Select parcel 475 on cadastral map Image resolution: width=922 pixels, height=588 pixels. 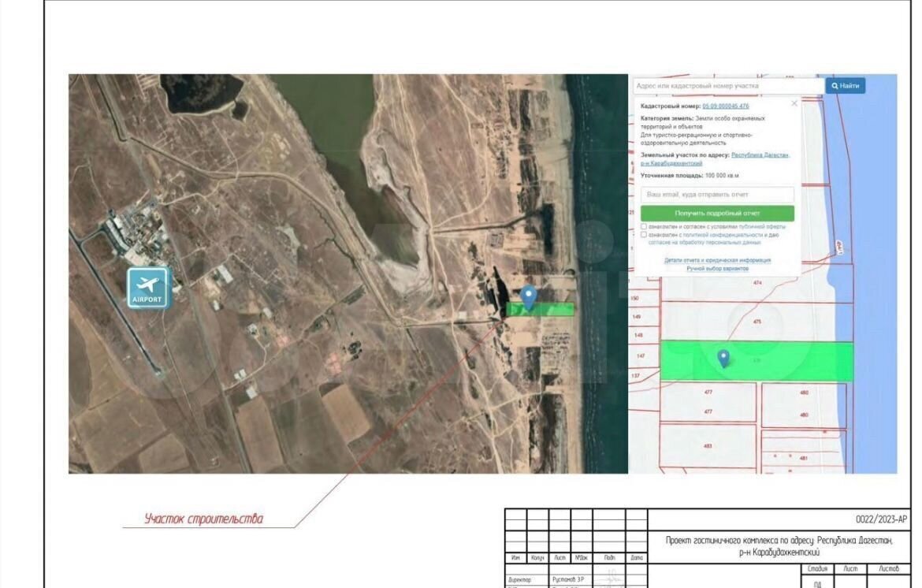point(757,322)
